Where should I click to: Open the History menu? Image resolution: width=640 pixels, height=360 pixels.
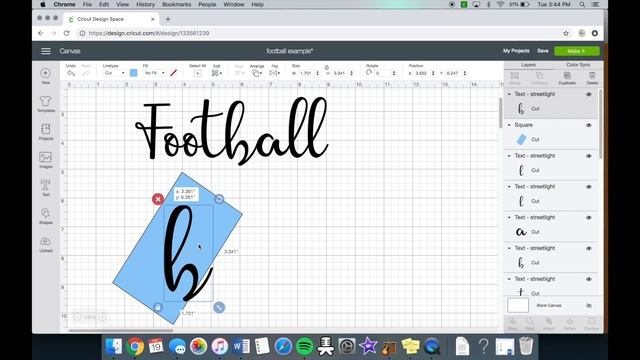145,4
